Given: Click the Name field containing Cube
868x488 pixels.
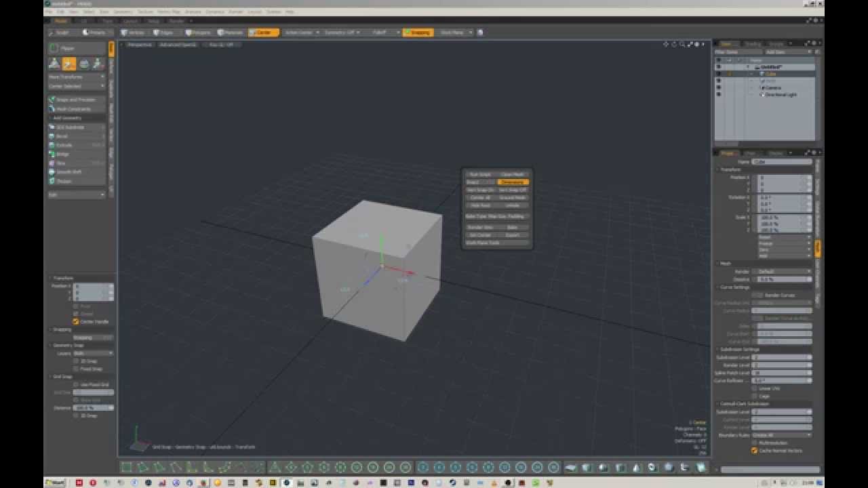Looking at the screenshot, I should click(782, 161).
